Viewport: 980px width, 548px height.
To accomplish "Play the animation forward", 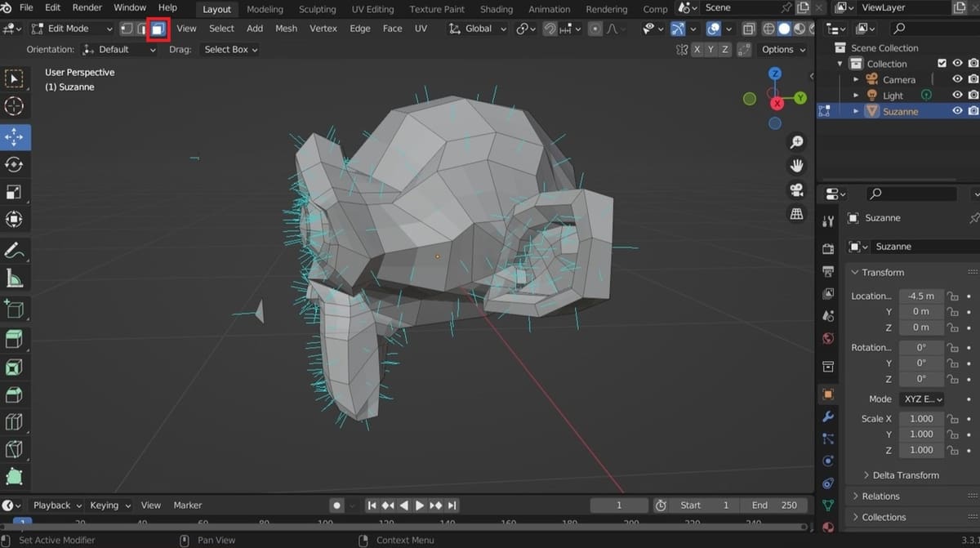I will [420, 506].
